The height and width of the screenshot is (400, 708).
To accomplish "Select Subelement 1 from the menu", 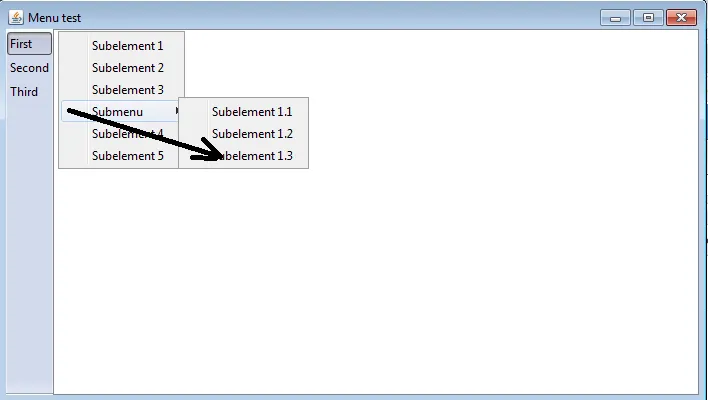I will (122, 46).
